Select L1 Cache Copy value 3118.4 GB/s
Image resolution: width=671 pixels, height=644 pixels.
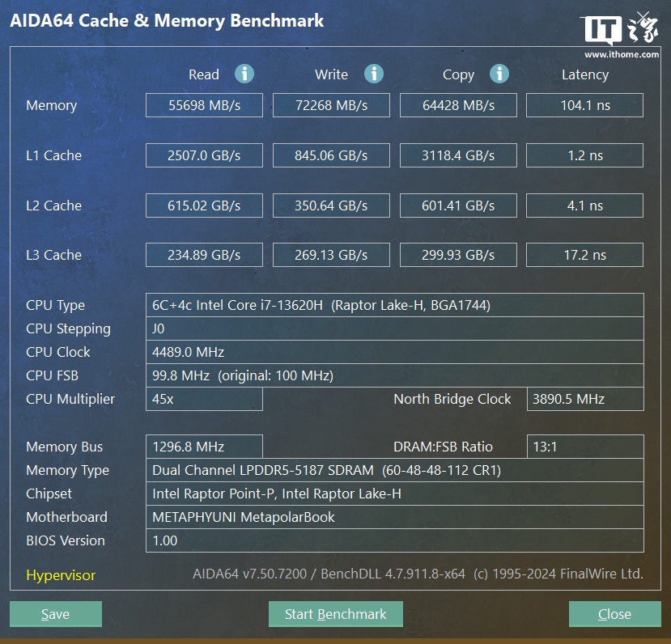tap(458, 155)
